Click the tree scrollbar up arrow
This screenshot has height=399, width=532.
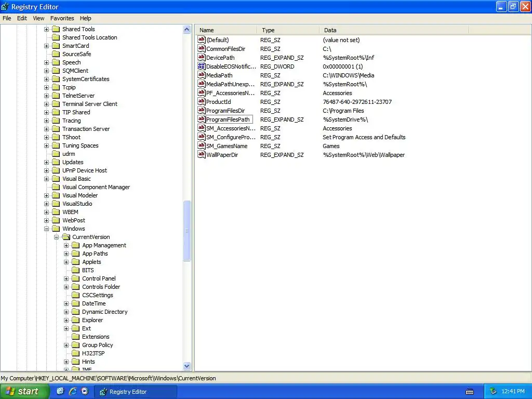pyautogui.click(x=187, y=30)
